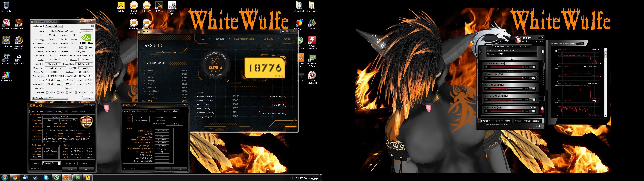Click the Afterburner Kombustor 'K' button
This screenshot has height=181, width=644.
(480, 51)
